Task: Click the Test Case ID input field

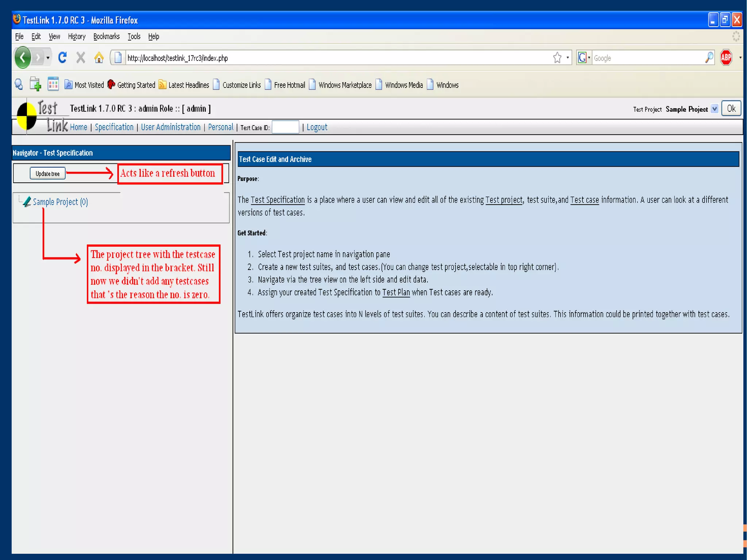Action: click(285, 127)
